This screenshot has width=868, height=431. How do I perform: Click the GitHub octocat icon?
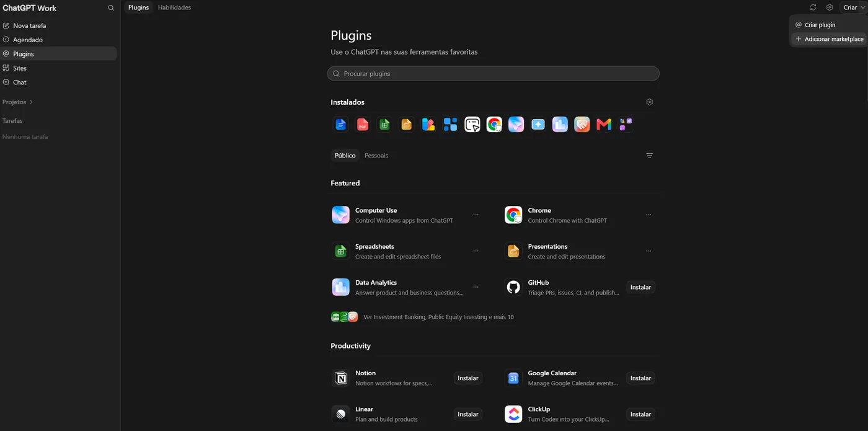pyautogui.click(x=513, y=287)
